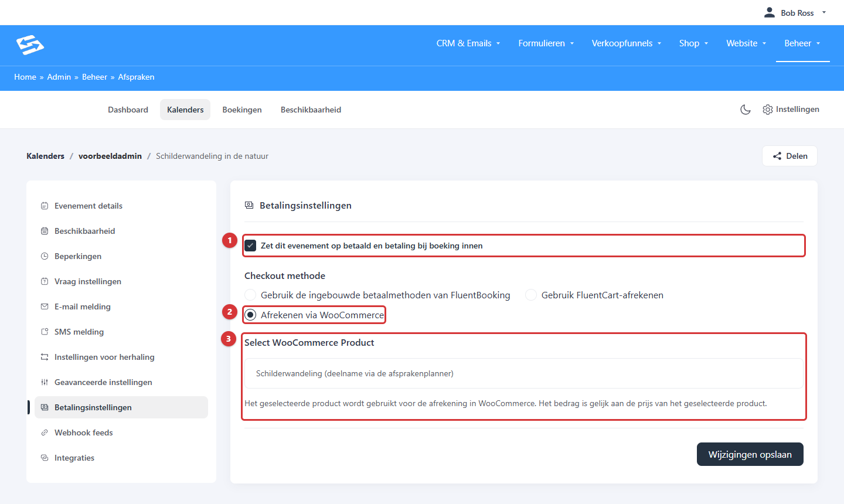Screen dimensions: 844x504
Task: Select Gebruik FluentCart-afrekenen radio
Action: coord(531,295)
